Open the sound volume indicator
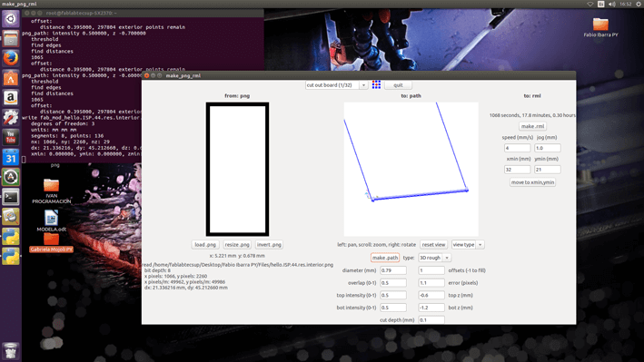The height and width of the screenshot is (362, 644). pyautogui.click(x=612, y=4)
